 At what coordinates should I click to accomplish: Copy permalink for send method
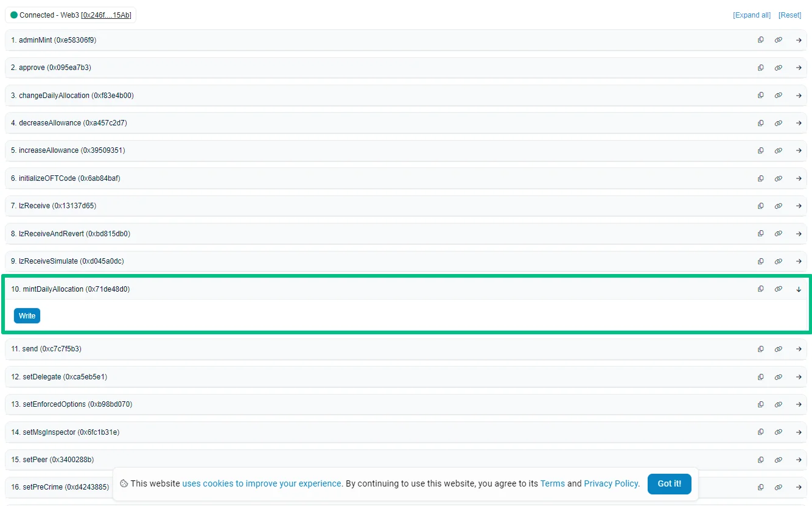pyautogui.click(x=778, y=349)
